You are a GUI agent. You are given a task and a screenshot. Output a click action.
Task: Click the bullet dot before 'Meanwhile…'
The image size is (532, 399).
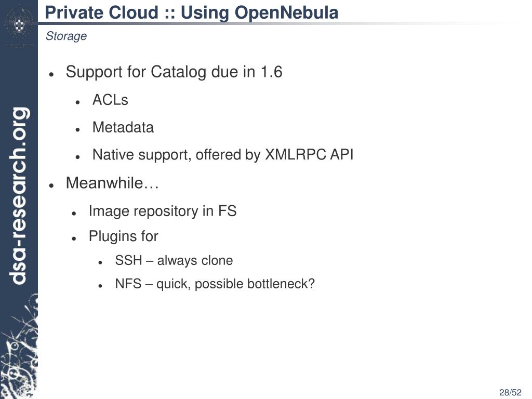(x=51, y=185)
